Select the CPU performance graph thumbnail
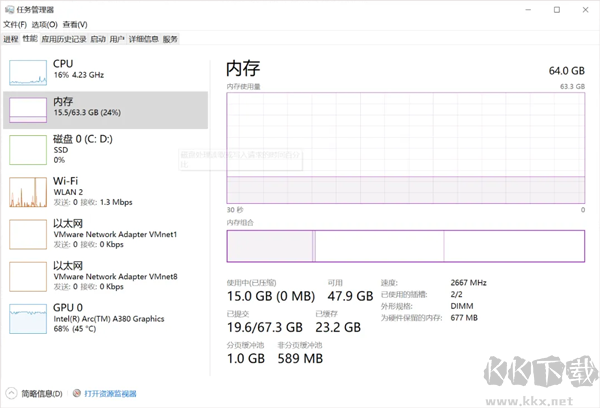Screen dimensions: 600x408 click(x=28, y=70)
